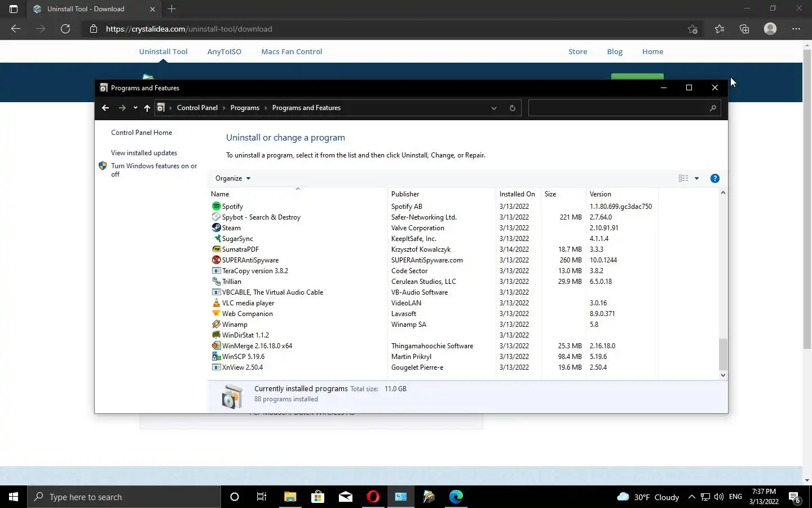Open Edge settings and more menu
The width and height of the screenshot is (812, 508).
tap(796, 29)
